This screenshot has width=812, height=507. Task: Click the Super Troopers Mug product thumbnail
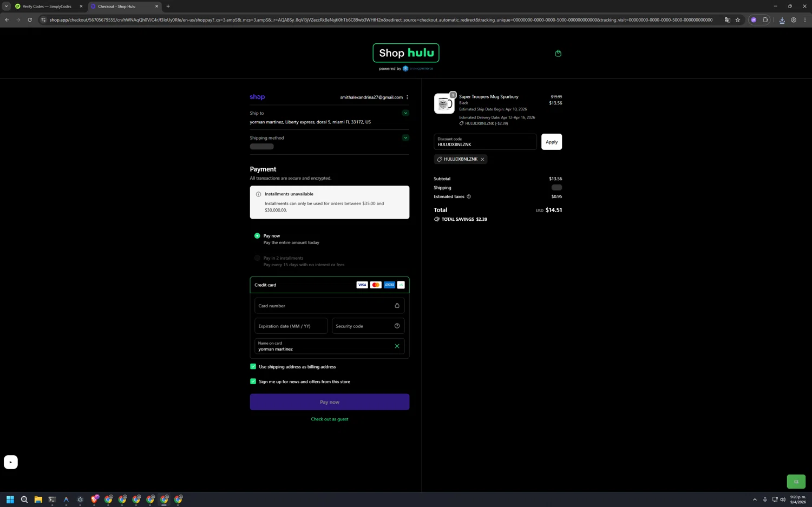pyautogui.click(x=444, y=104)
